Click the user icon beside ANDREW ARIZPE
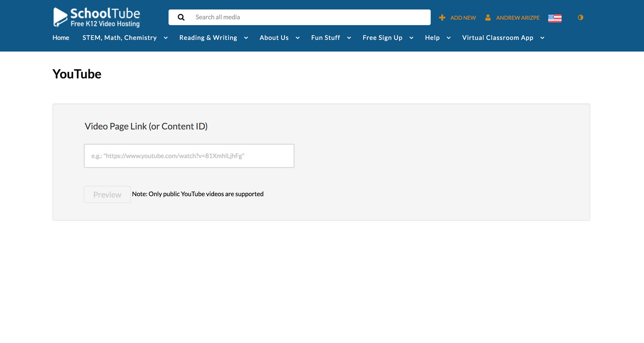 [487, 17]
